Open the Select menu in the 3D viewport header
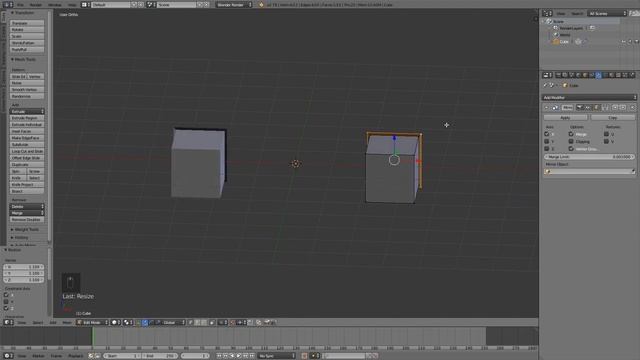The width and height of the screenshot is (640, 360). [38, 322]
